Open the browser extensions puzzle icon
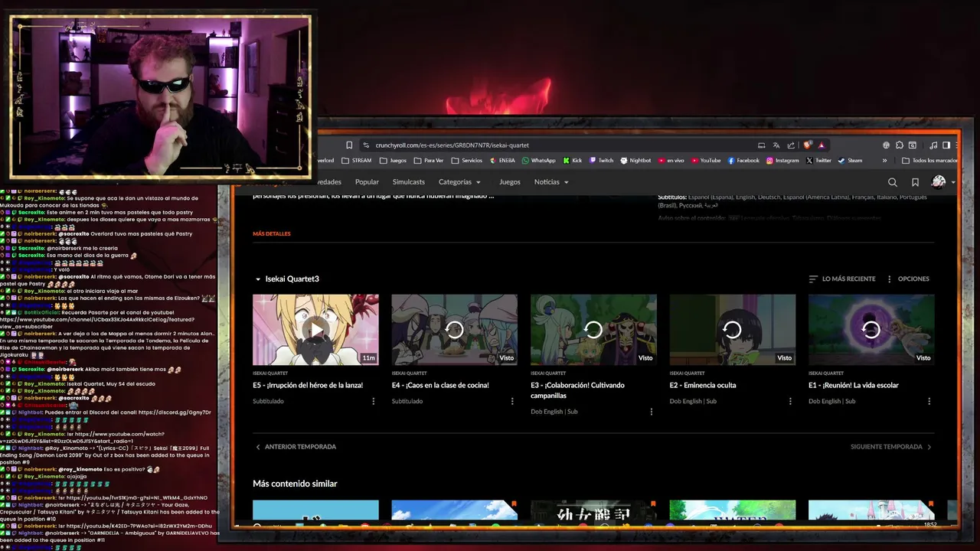 (x=900, y=145)
